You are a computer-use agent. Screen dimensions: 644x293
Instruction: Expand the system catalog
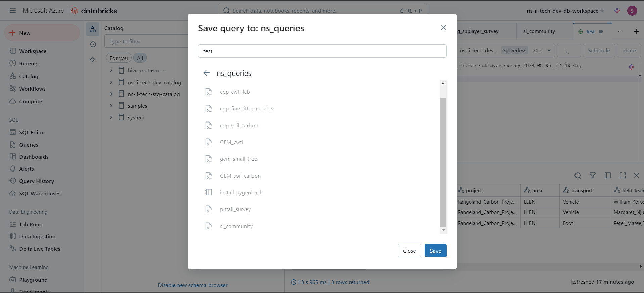click(111, 117)
